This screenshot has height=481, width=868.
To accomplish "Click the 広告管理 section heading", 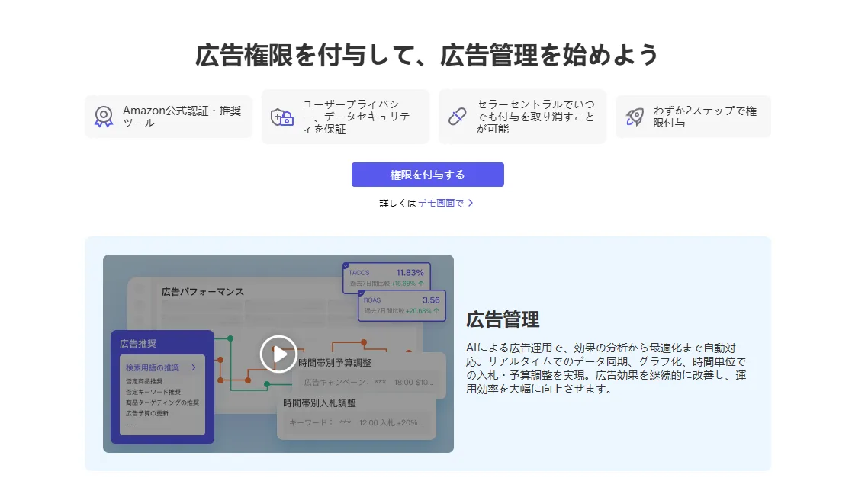I will click(x=503, y=319).
